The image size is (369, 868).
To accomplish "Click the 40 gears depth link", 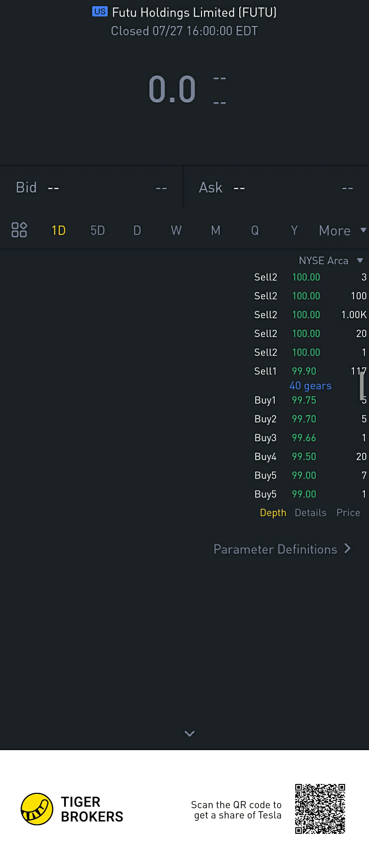I will coord(311,386).
